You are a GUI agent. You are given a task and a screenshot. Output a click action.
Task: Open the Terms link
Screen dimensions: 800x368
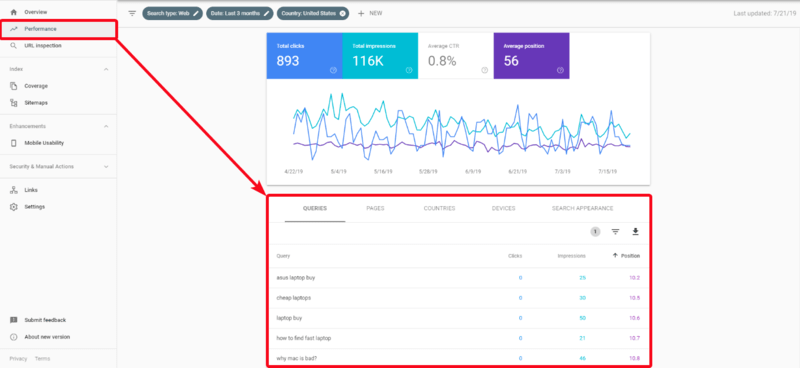coord(42,359)
